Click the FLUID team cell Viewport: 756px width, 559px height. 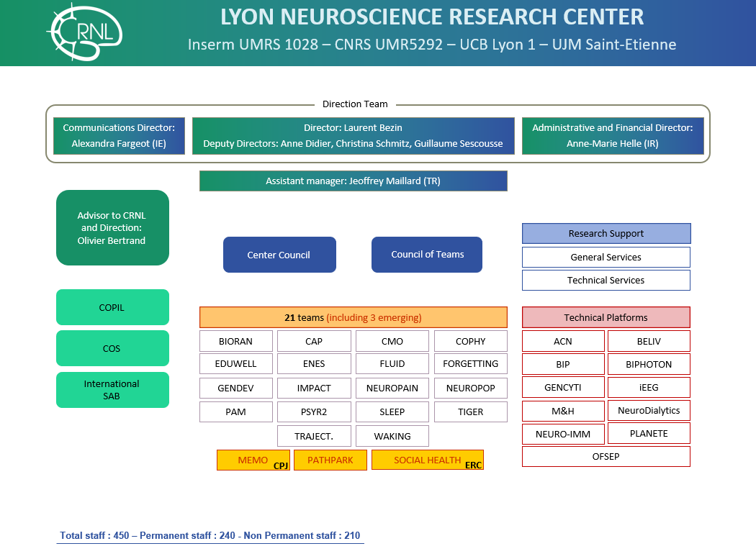[x=392, y=364]
